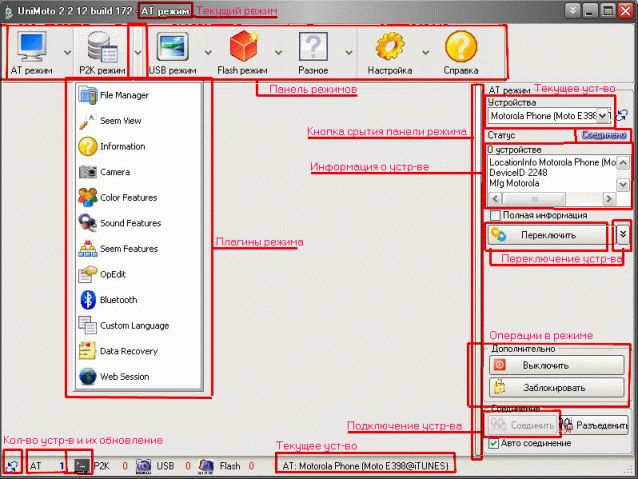638x479 pixels.
Task: Click the vertical panel hide strip
Action: 477,271
